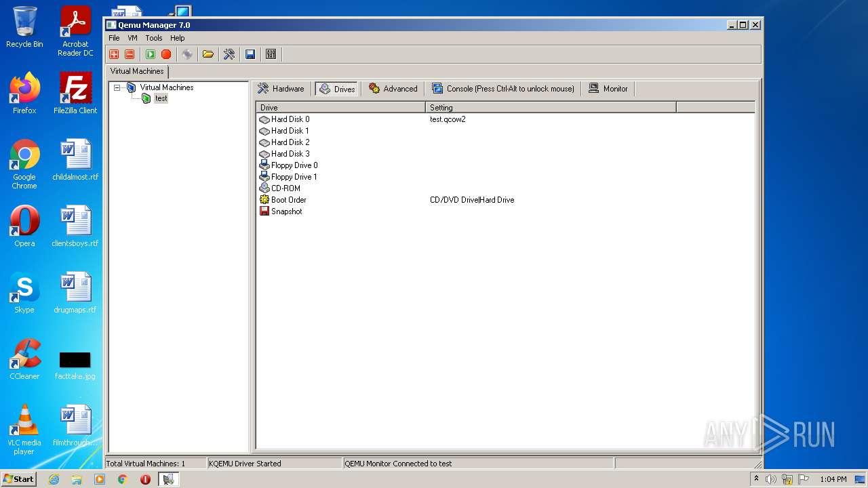
Task: Start the VM with green play icon
Action: click(x=151, y=54)
